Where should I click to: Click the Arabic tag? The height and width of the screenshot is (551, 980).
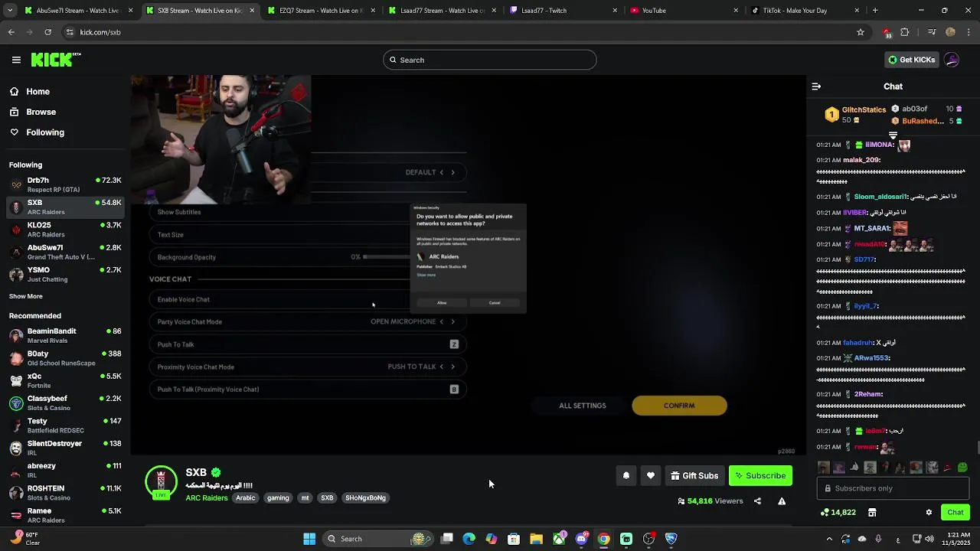[x=246, y=498]
